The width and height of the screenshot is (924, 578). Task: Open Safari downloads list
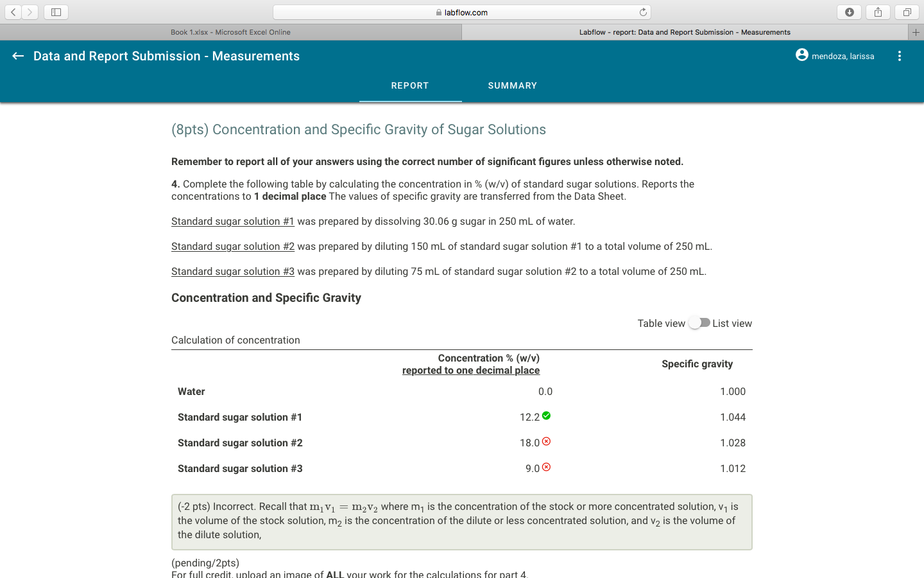pos(849,12)
